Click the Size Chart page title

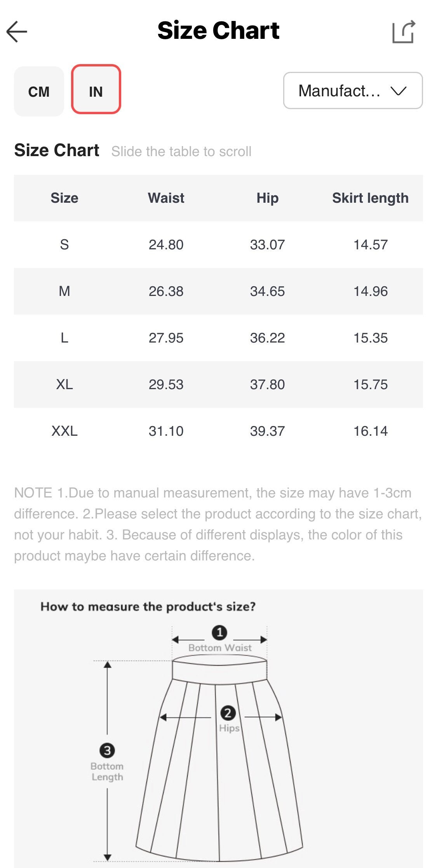pyautogui.click(x=218, y=31)
